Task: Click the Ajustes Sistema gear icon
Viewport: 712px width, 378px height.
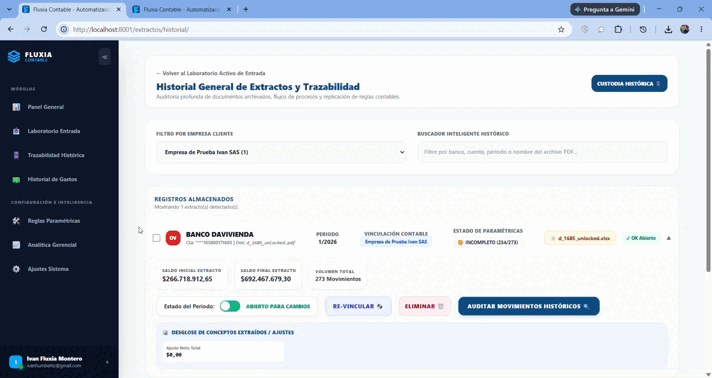Action: click(16, 269)
